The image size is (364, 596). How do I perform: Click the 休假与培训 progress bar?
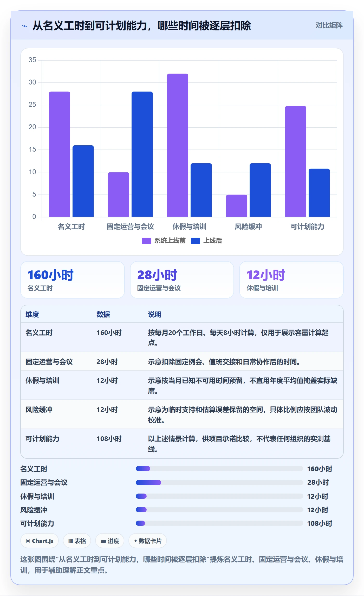[219, 496]
